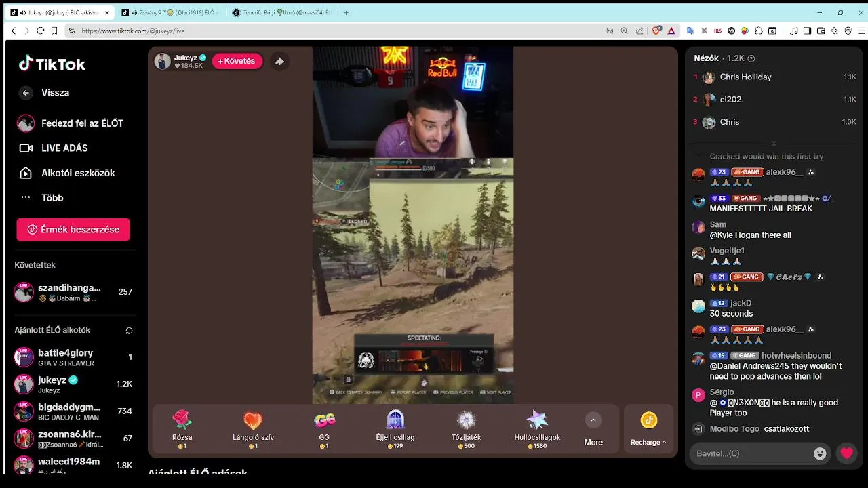The width and height of the screenshot is (868, 488).
Task: Send a heart like
Action: tap(847, 453)
